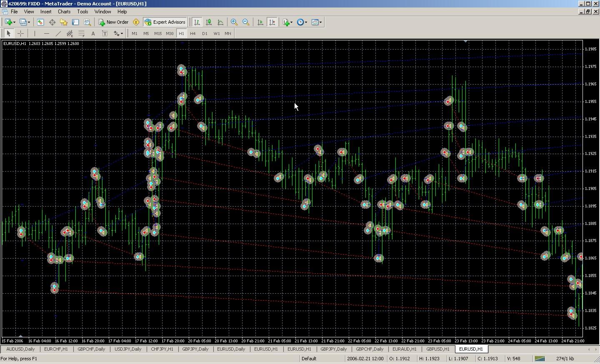600x364 pixels.
Task: Click the New Order button
Action: (113, 22)
